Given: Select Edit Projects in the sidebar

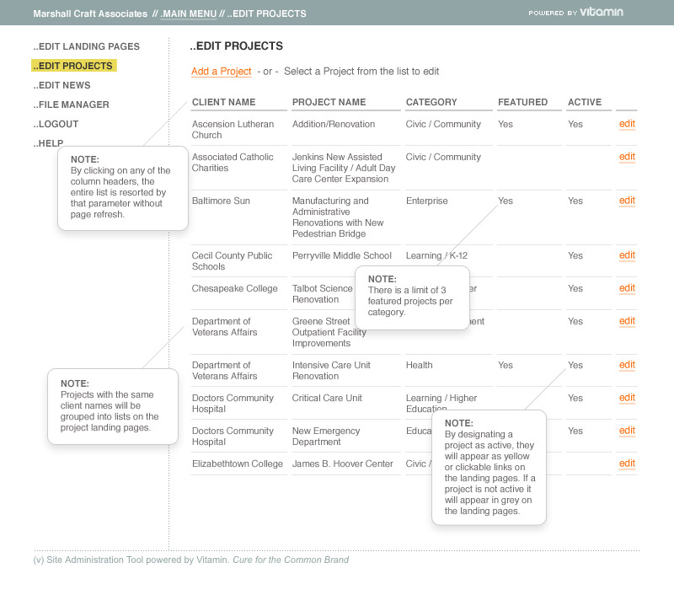Looking at the screenshot, I should 75,66.
